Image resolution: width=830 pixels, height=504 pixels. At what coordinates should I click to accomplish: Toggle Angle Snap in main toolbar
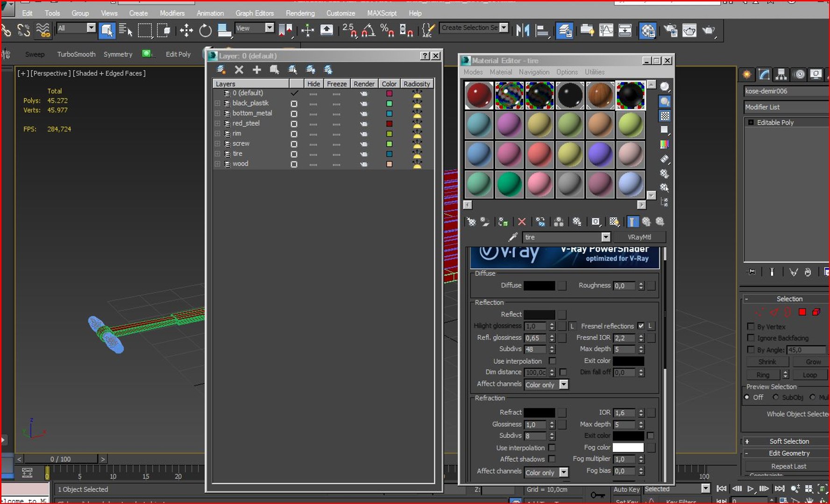(x=369, y=31)
